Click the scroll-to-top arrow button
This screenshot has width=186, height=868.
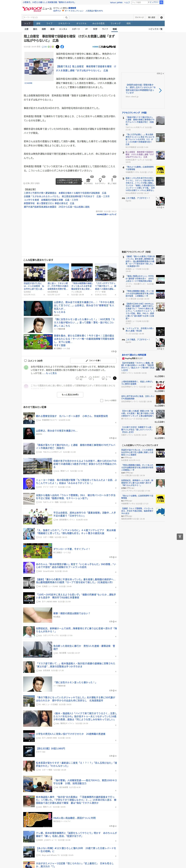coord(180,537)
